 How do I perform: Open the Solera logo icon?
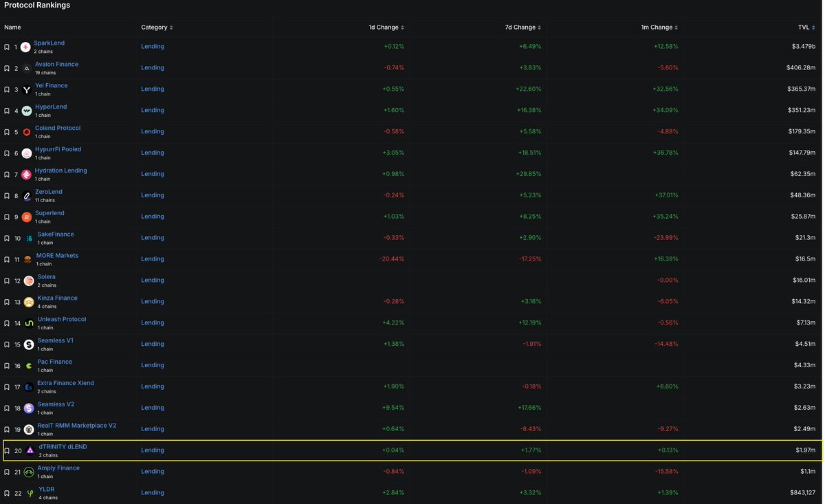click(x=29, y=281)
